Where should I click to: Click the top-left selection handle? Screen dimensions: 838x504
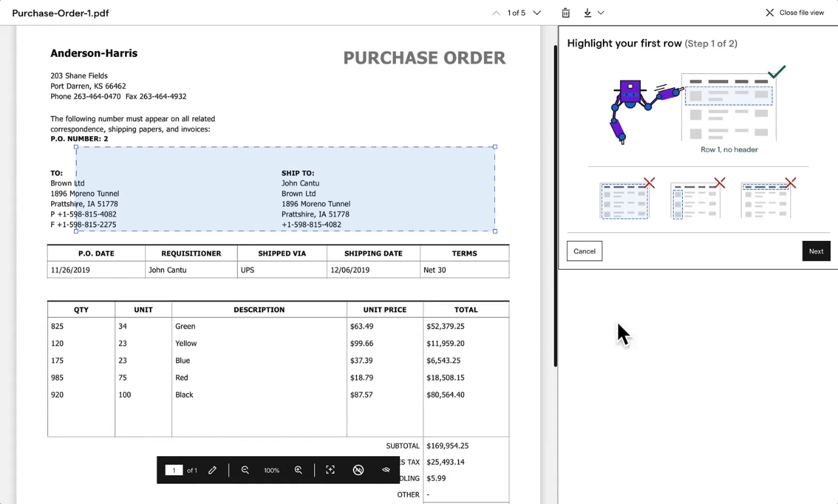(x=76, y=147)
